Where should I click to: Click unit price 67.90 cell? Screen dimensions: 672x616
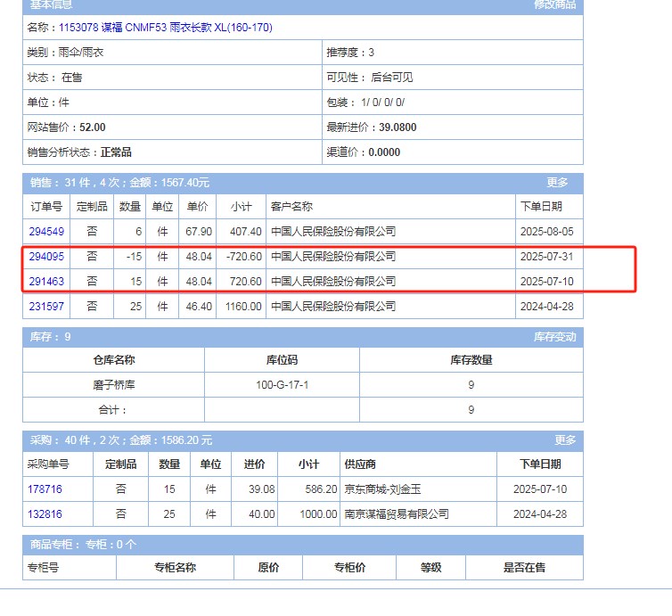pyautogui.click(x=198, y=232)
